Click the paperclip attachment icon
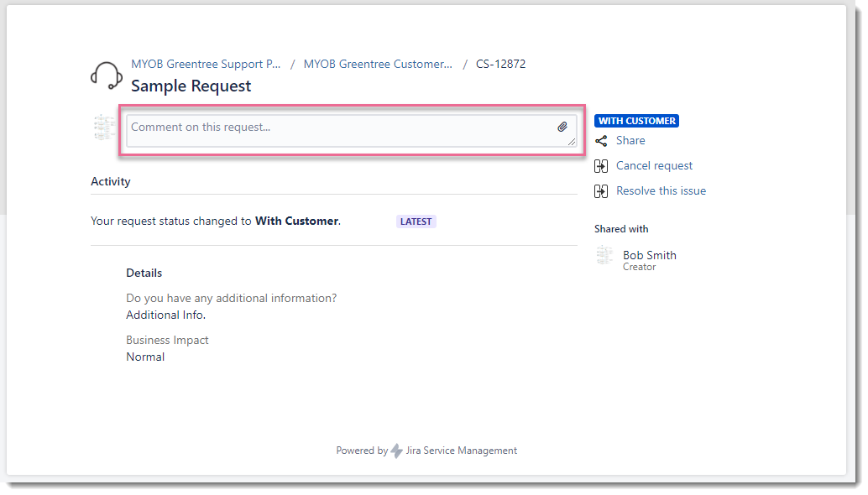 point(562,127)
